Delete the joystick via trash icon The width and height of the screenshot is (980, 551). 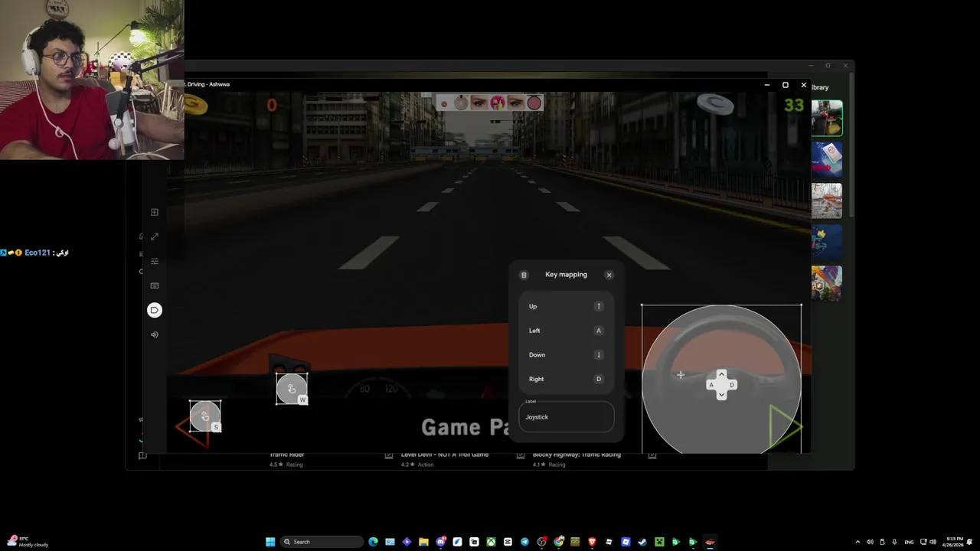coord(524,275)
